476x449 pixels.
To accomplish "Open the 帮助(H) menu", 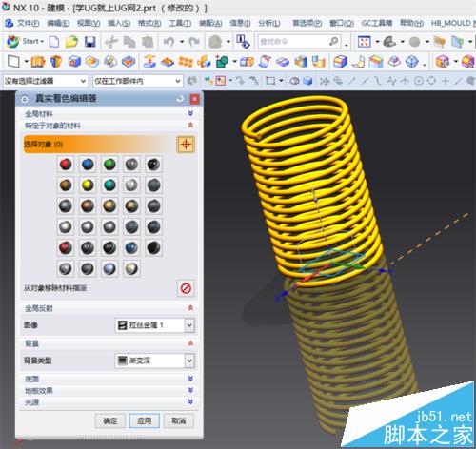I will [411, 23].
